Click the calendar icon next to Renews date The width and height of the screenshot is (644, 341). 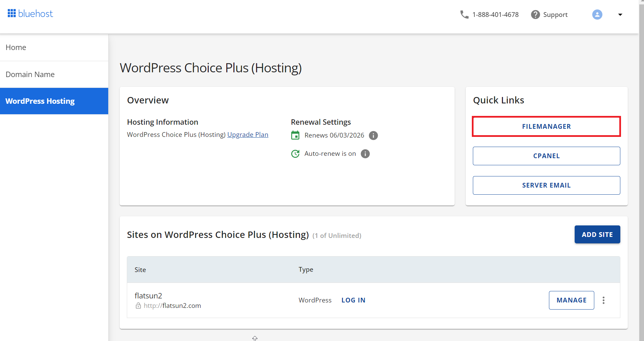pyautogui.click(x=295, y=135)
